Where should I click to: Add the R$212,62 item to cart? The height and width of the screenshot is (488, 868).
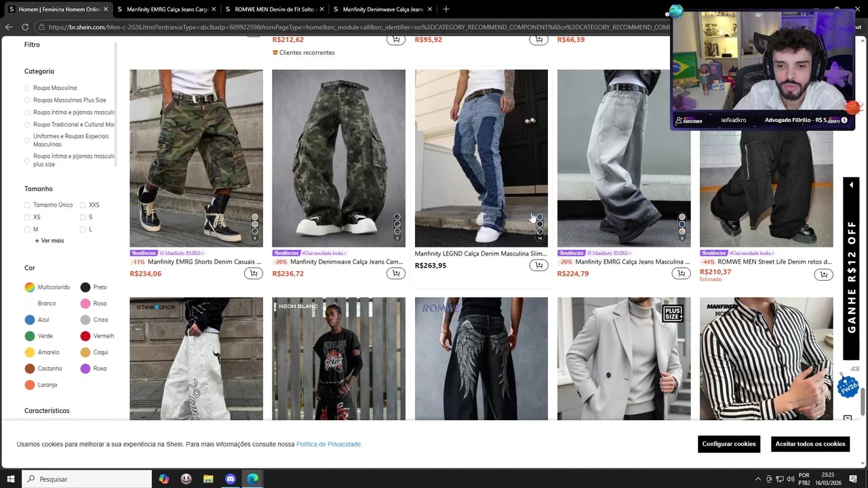pos(396,39)
